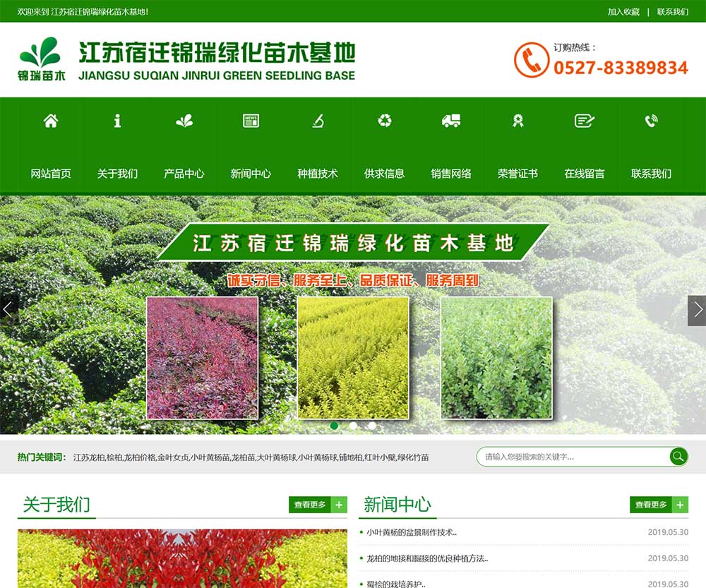Image resolution: width=706 pixels, height=588 pixels.
Task: Click the award ribbon icon above 荣誉证书
Action: (517, 121)
